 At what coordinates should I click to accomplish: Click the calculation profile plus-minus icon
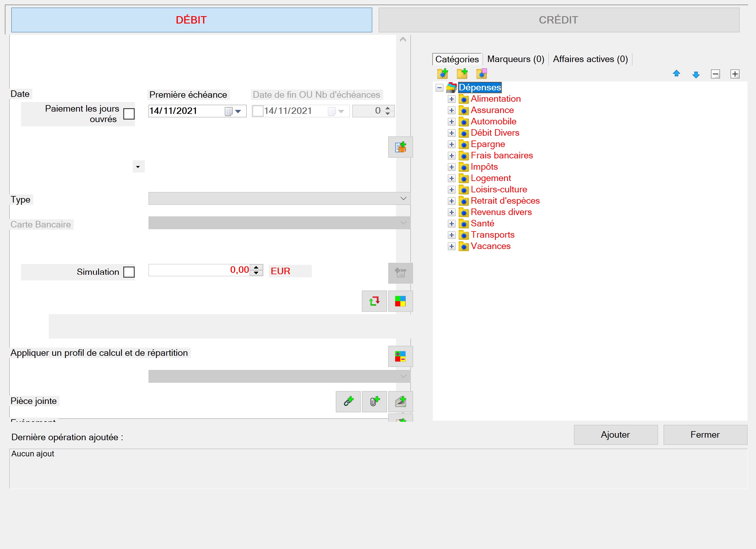[400, 356]
